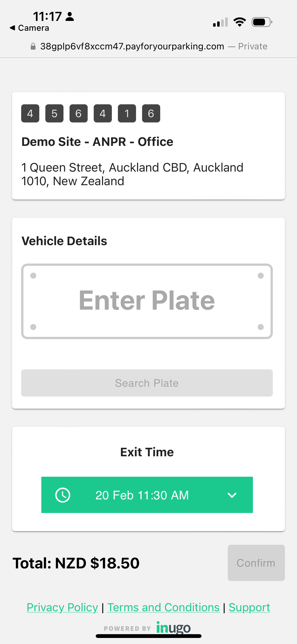This screenshot has width=297, height=644.
Task: Expand the Exit Time chevron dropdown
Action: click(232, 495)
